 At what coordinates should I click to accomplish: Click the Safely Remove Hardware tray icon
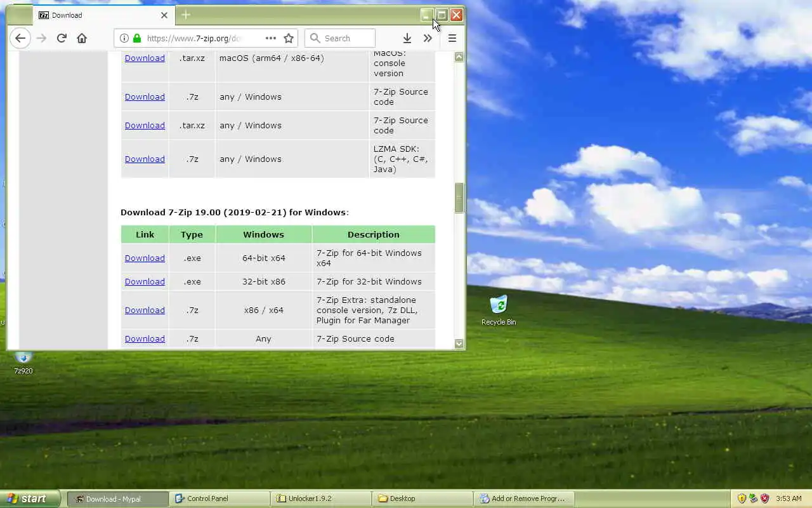coord(753,498)
